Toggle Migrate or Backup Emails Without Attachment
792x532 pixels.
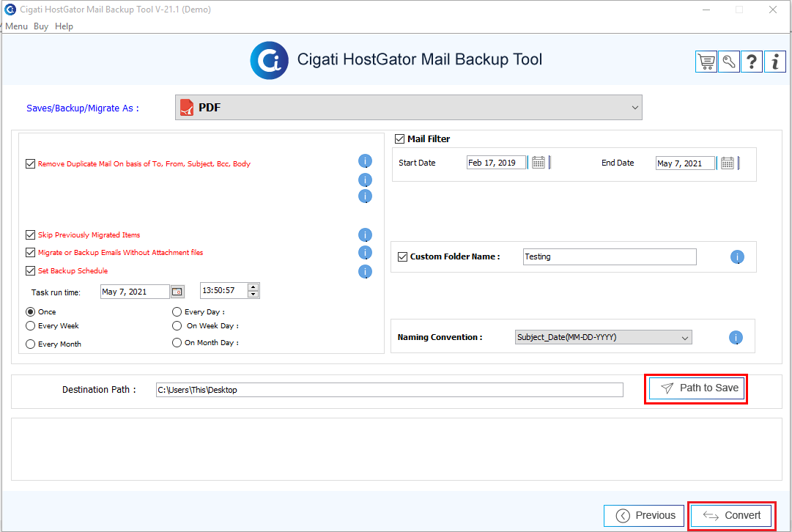tap(30, 253)
